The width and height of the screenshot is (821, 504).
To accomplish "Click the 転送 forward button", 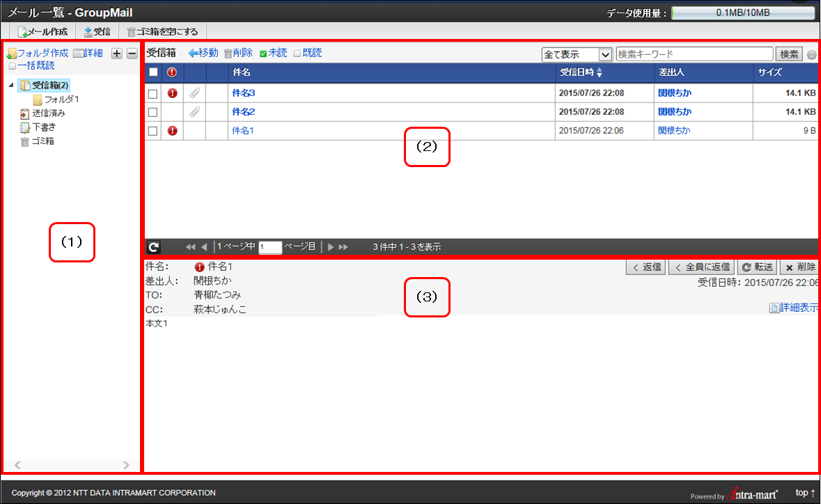I will click(757, 267).
